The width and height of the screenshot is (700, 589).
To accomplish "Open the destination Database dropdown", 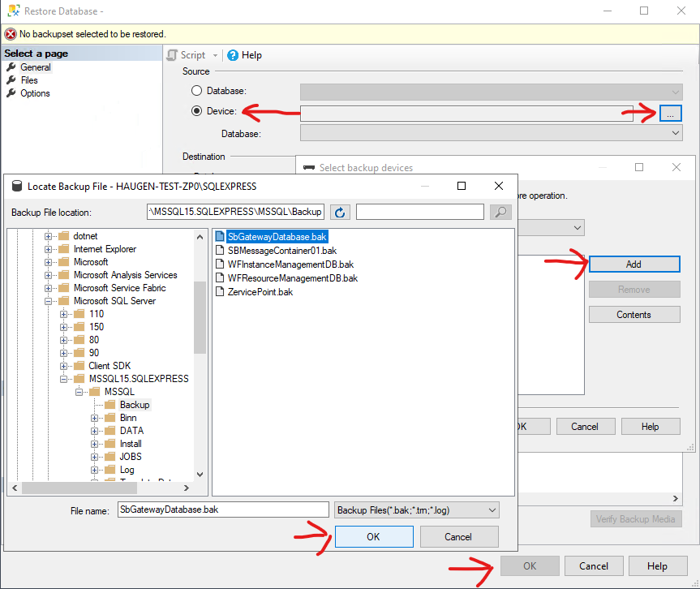I will point(676,132).
